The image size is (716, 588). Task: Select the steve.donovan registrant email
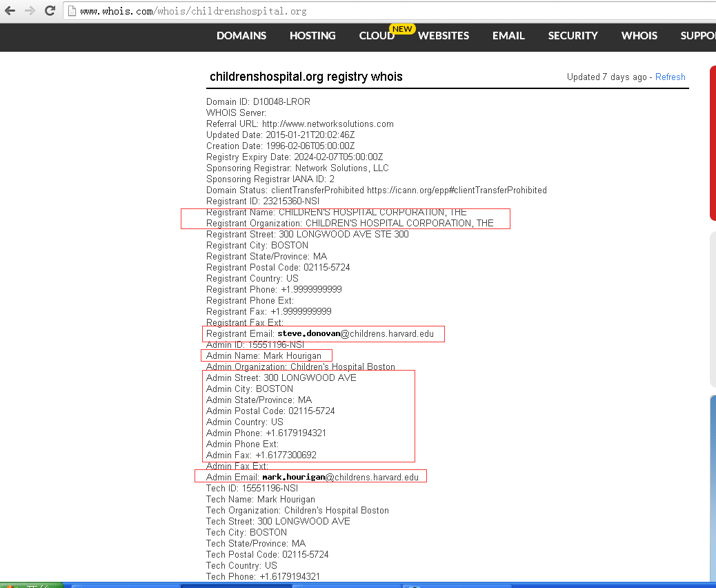(355, 333)
